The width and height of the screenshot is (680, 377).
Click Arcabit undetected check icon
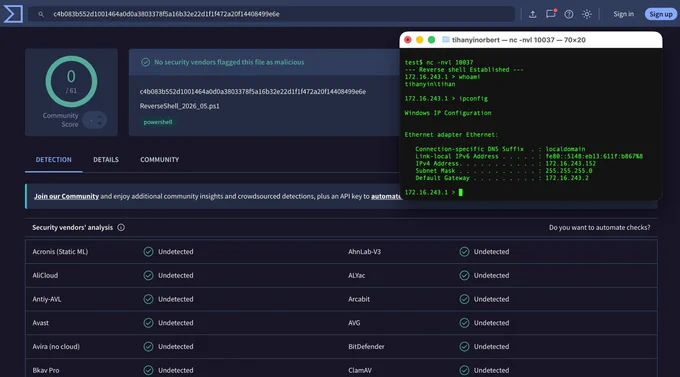tap(464, 299)
